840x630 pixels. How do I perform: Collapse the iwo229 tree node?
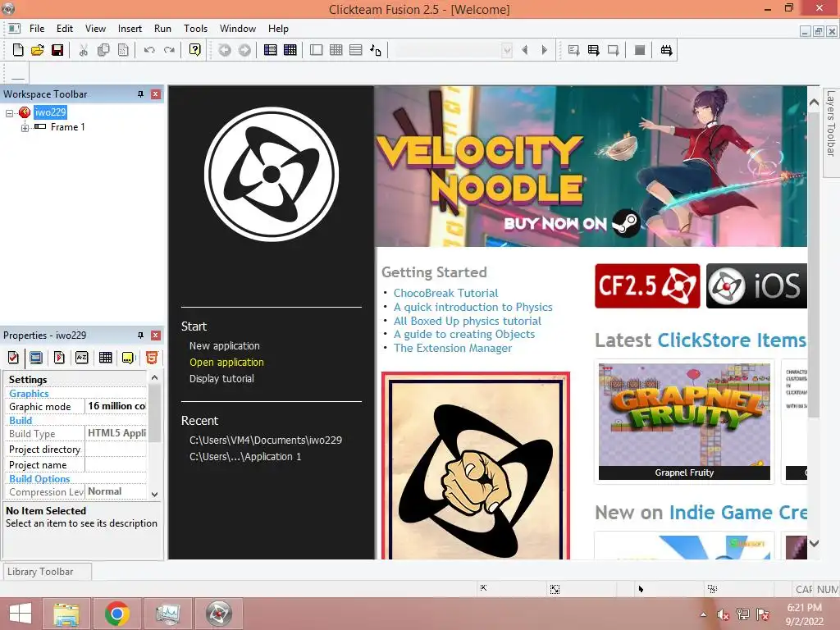(9, 113)
